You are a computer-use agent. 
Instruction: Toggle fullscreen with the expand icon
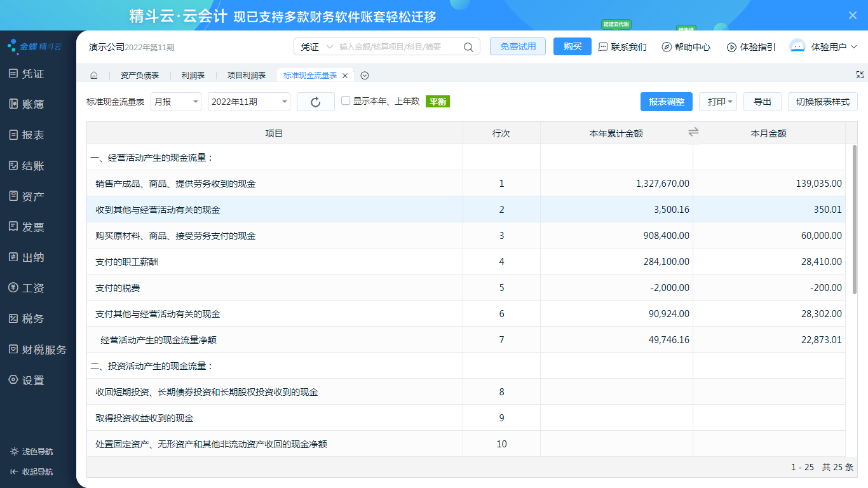coord(860,74)
